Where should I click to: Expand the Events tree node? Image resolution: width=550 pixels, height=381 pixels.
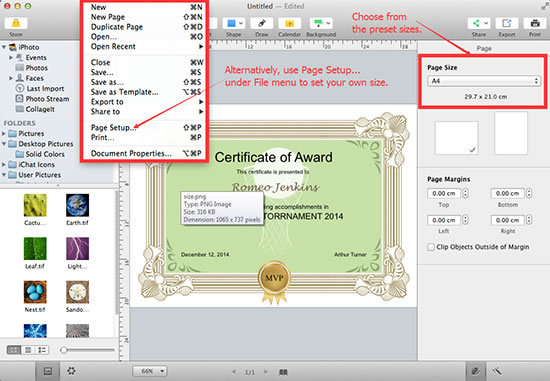click(11, 57)
